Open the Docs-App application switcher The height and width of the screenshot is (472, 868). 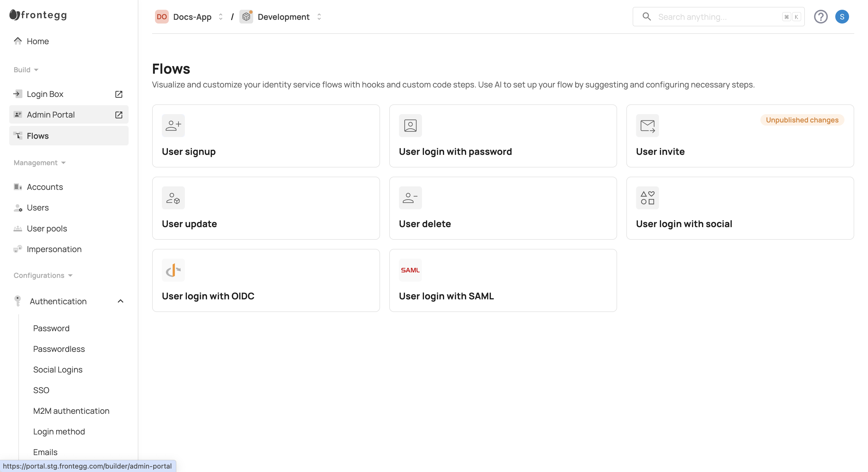coord(192,17)
